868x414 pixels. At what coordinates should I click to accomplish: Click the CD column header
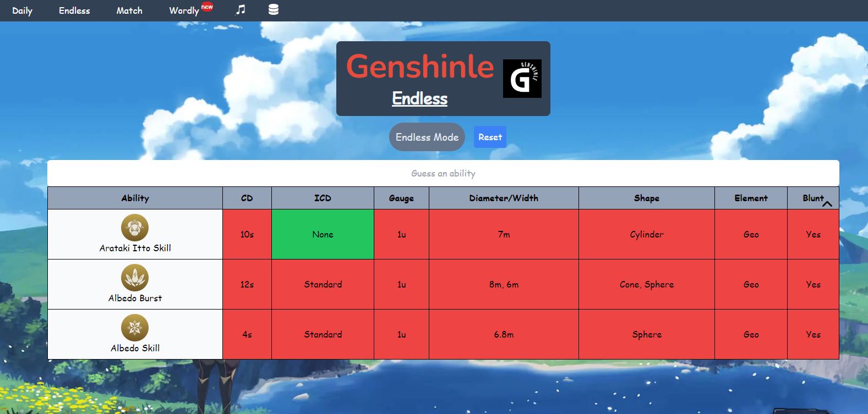point(247,198)
